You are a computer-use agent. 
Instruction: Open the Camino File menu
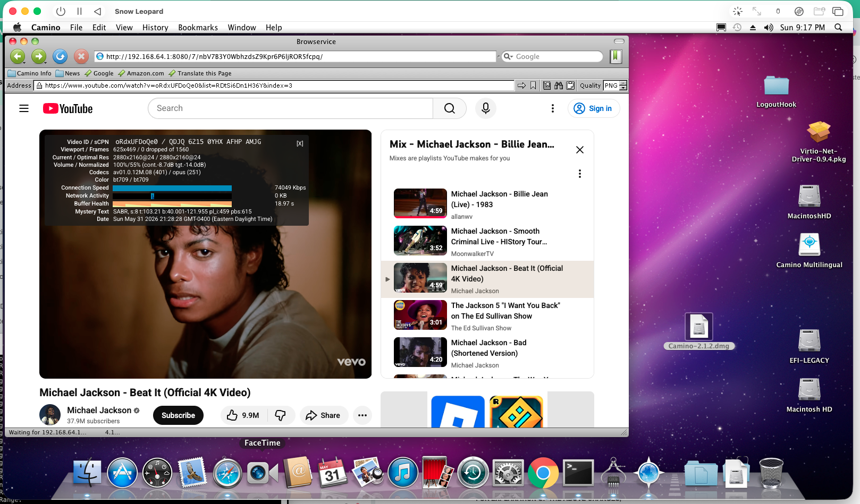(x=76, y=27)
